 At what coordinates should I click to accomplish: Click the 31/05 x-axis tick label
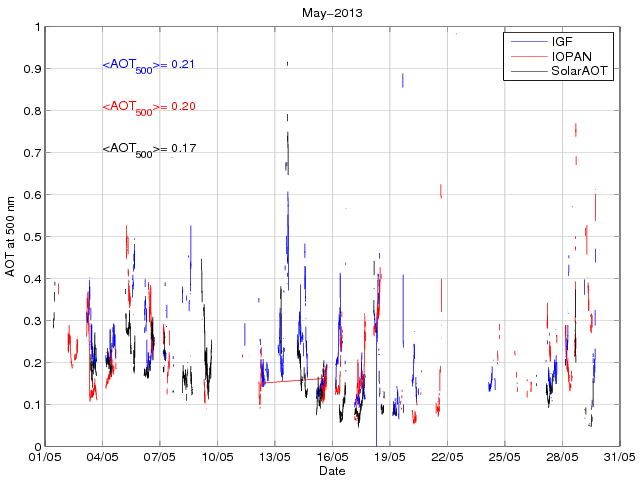tap(619, 457)
